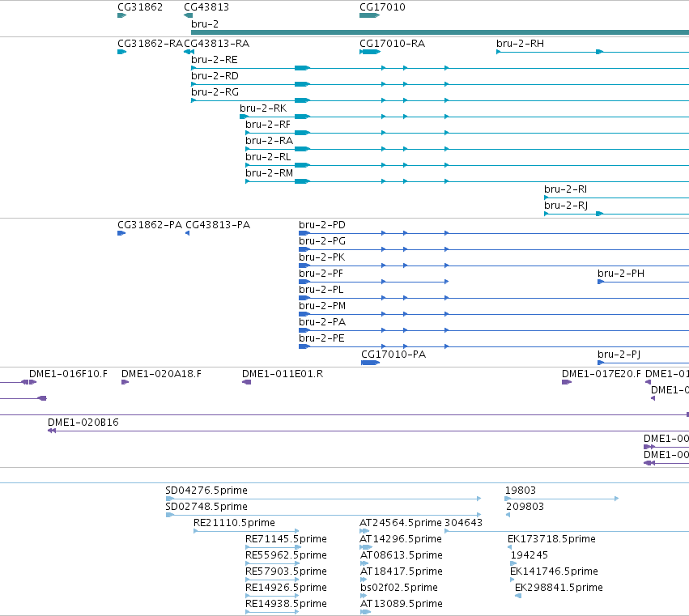
Task: Select transcript bru-2-RK
Action: (263, 108)
